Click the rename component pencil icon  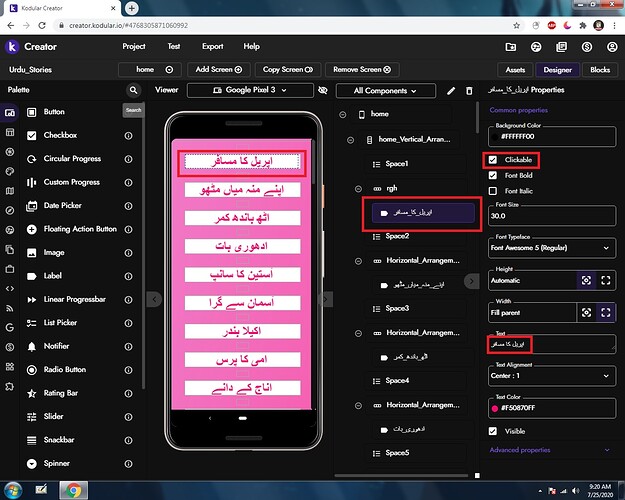(x=449, y=90)
